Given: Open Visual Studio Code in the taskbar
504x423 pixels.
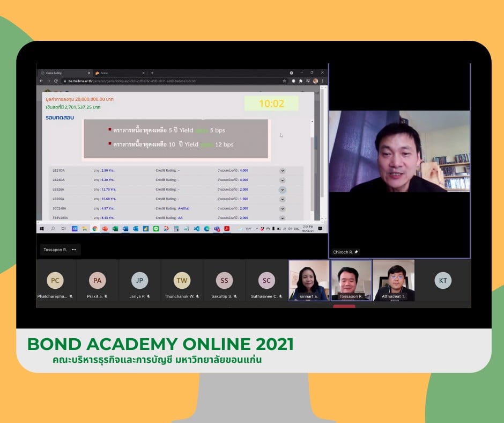Looking at the screenshot, I should click(197, 229).
